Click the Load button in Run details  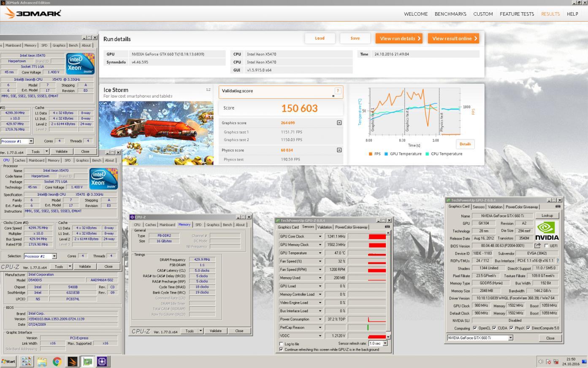tap(320, 38)
